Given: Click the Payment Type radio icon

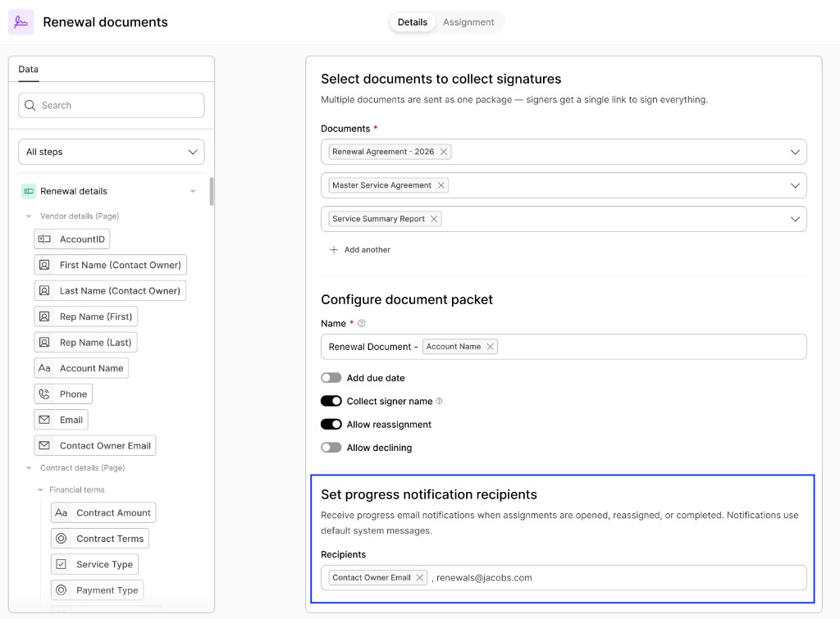Looking at the screenshot, I should coord(61,590).
